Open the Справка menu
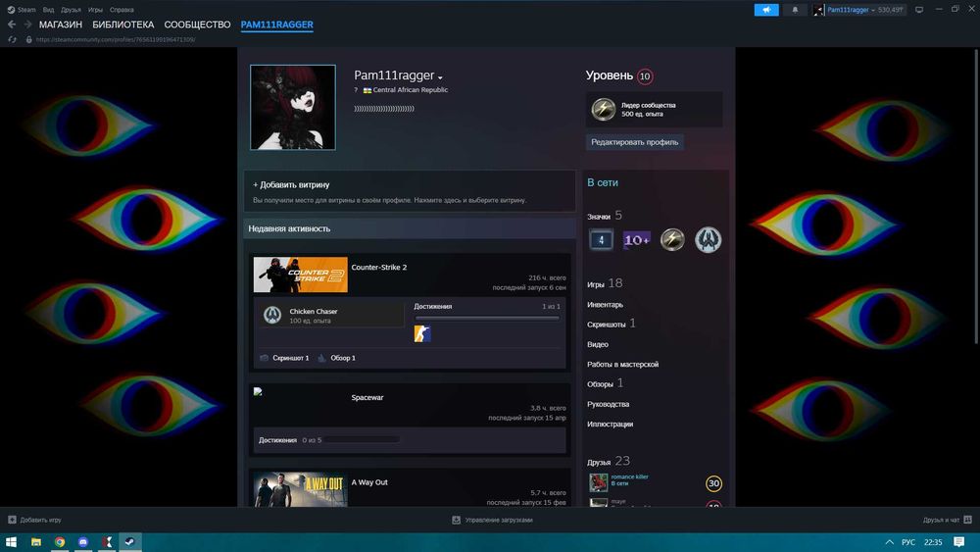The width and height of the screenshot is (980, 552). pyautogui.click(x=122, y=10)
